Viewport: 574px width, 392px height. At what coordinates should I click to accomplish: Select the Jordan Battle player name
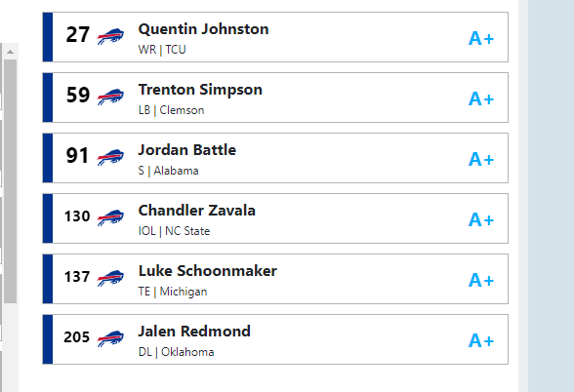coord(187,150)
